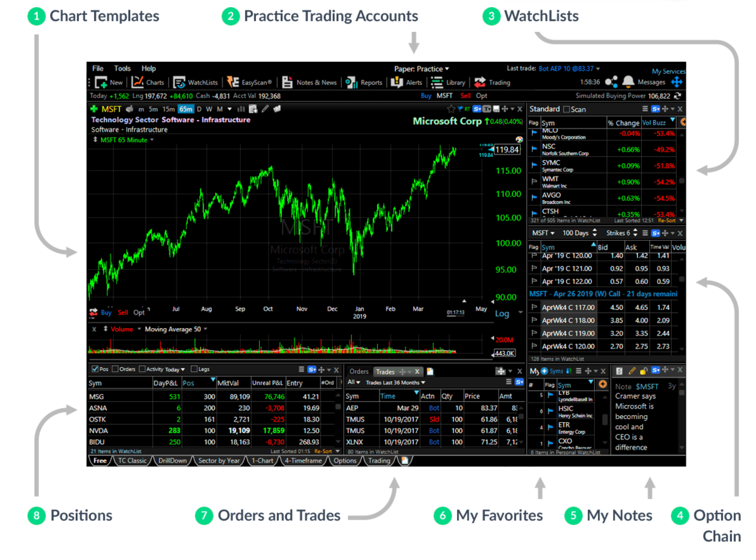756x560 pixels.
Task: Increase the 100 Days stepper in the option chain
Action: pyautogui.click(x=594, y=230)
